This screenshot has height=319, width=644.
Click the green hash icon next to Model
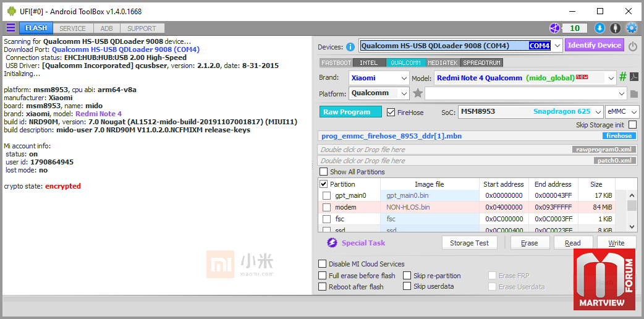(623, 77)
